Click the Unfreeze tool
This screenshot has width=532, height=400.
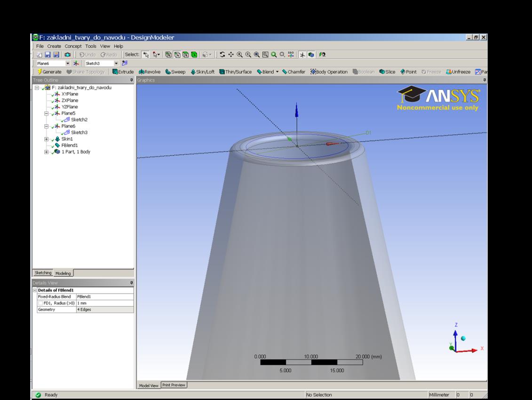point(458,72)
